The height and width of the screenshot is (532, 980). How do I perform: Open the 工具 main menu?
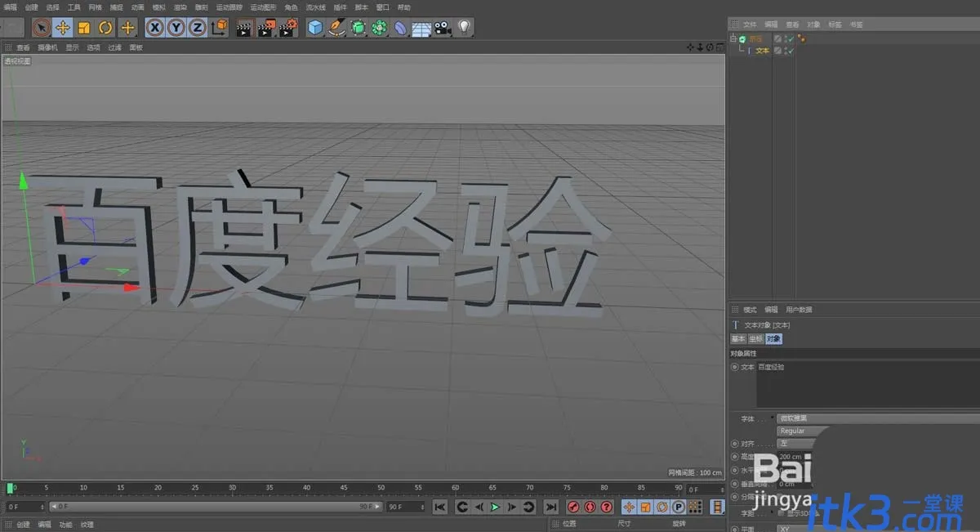point(74,7)
